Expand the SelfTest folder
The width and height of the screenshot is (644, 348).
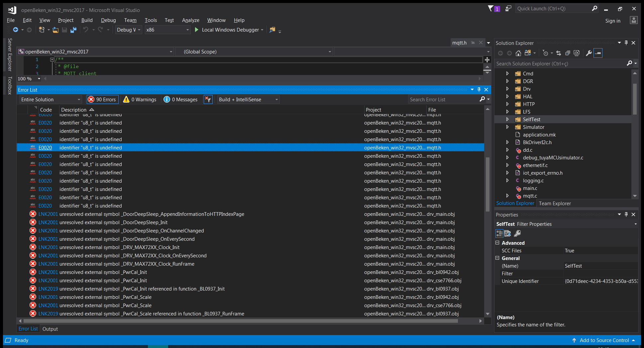507,120
